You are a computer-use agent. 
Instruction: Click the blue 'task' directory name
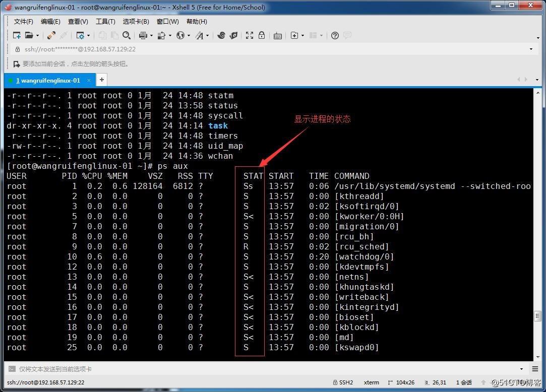pos(218,125)
